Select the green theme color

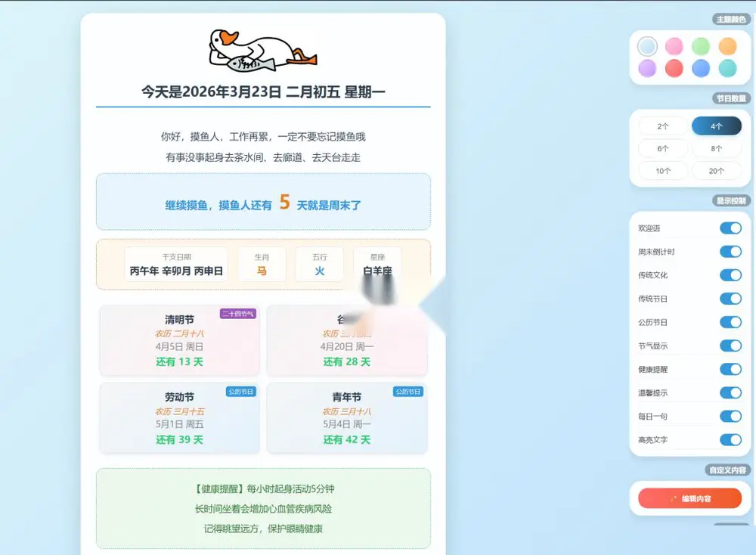(x=701, y=46)
